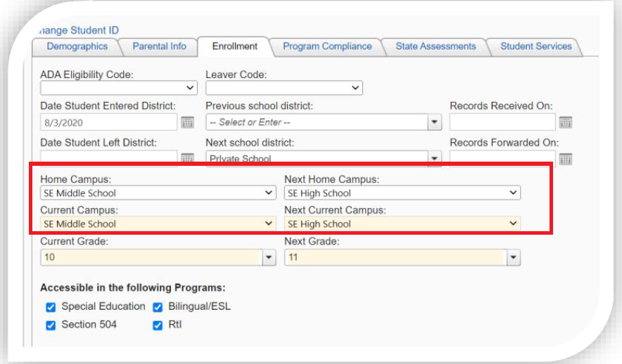Open calendar for Records Forwarded On

pos(566,159)
